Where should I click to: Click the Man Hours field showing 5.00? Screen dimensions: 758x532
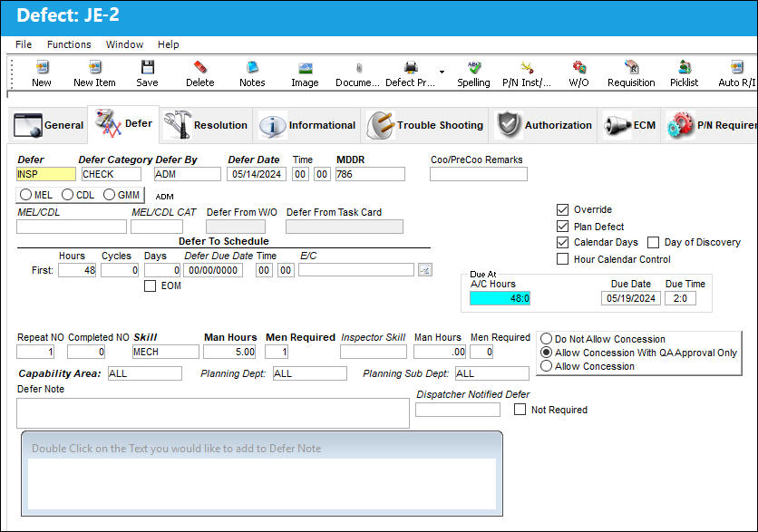[x=229, y=352]
